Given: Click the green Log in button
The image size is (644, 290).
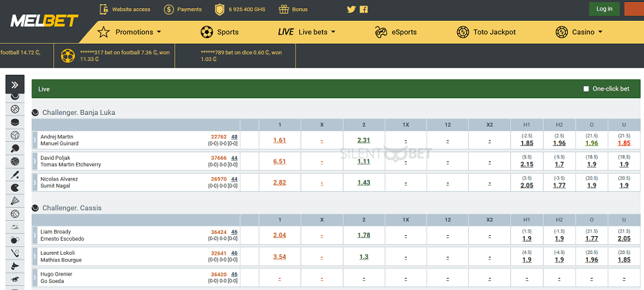Looking at the screenshot, I should (x=604, y=9).
